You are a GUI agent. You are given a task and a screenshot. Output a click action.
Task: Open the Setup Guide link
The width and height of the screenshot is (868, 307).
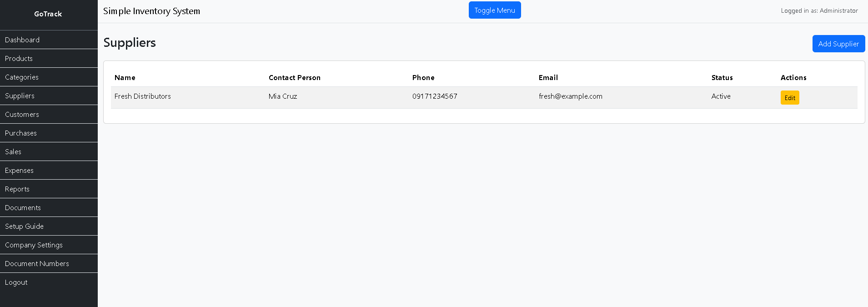[x=24, y=226]
